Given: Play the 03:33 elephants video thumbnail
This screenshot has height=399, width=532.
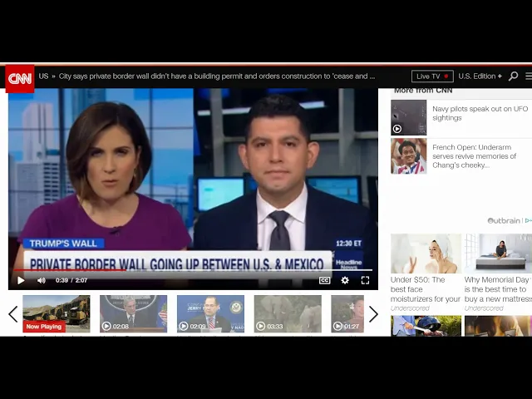Looking at the screenshot, I should (288, 314).
